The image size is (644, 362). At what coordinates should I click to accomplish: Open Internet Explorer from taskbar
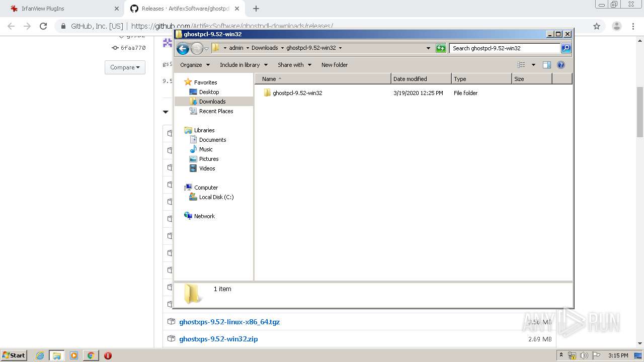pyautogui.click(x=40, y=355)
